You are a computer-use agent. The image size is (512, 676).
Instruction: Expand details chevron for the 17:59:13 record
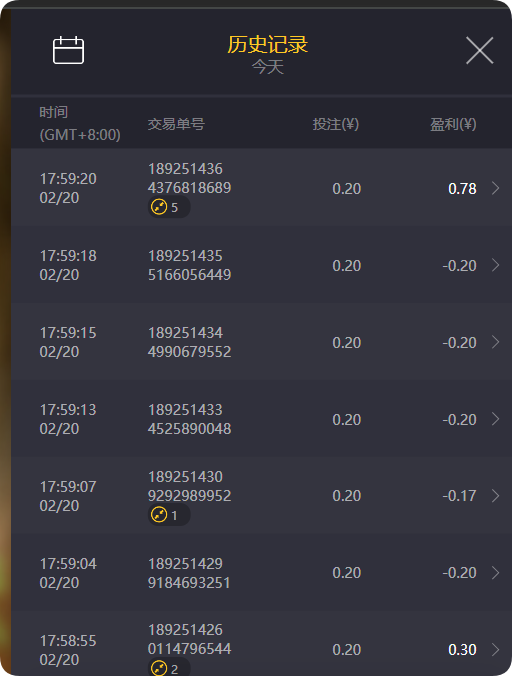point(496,419)
